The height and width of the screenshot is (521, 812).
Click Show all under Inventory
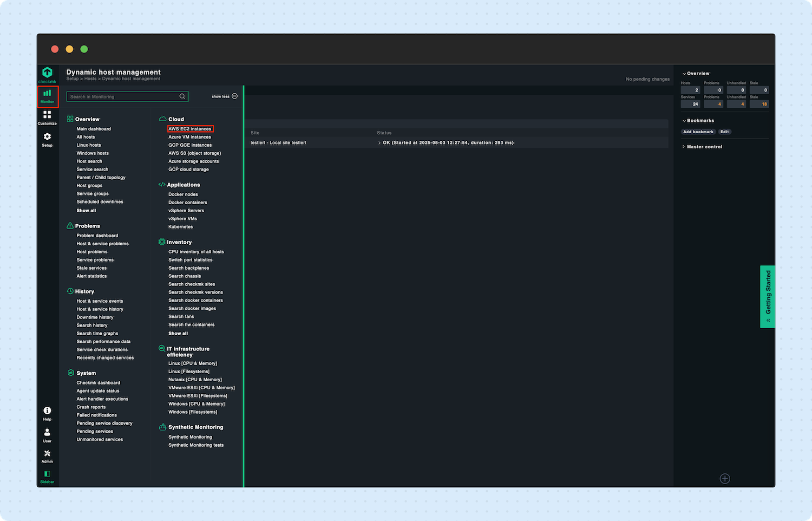coord(178,334)
